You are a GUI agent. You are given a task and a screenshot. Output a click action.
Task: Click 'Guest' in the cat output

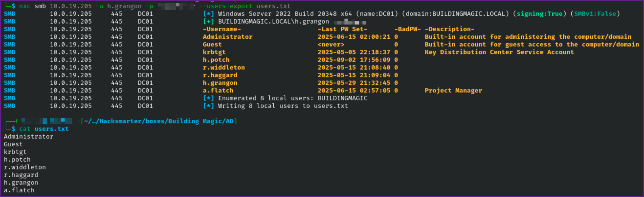[13, 144]
